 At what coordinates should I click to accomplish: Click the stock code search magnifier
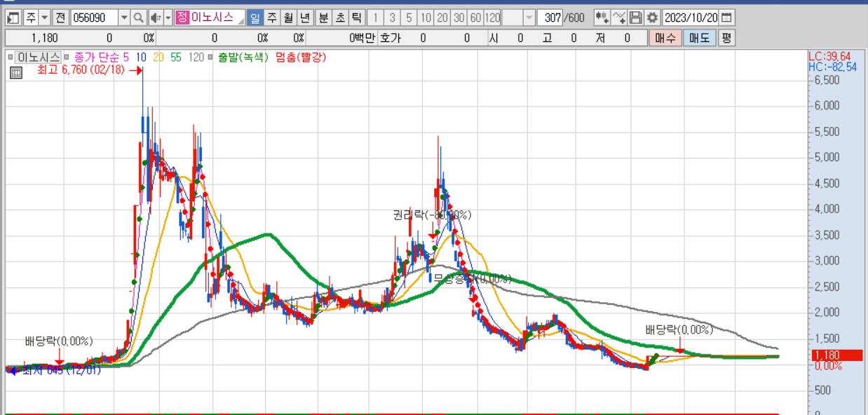(139, 18)
